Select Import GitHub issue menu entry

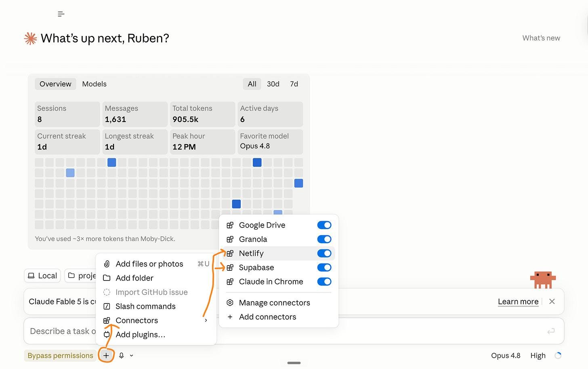156,292
